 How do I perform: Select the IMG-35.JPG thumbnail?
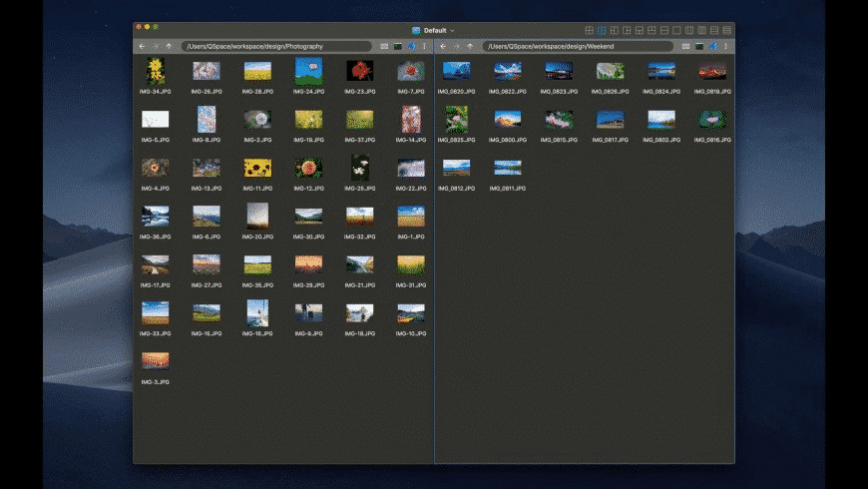pyautogui.click(x=257, y=264)
